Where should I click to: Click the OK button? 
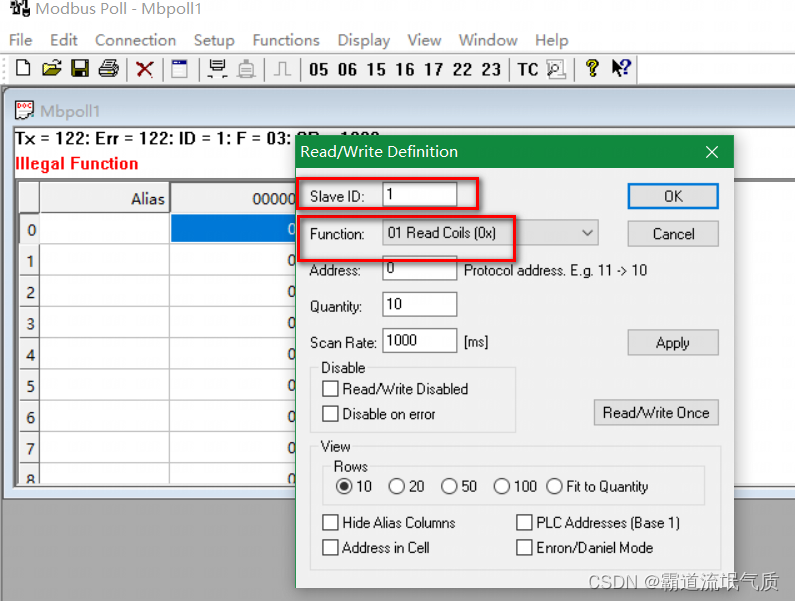coord(673,196)
